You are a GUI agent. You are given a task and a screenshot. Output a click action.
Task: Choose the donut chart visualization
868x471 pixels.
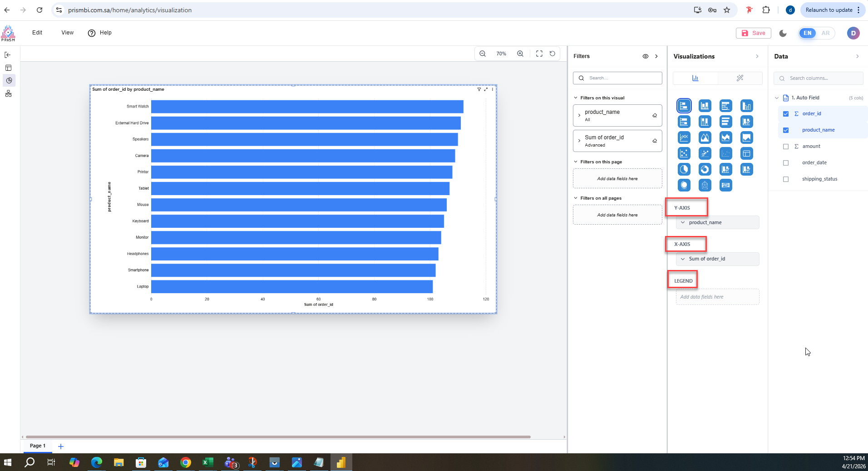point(705,169)
